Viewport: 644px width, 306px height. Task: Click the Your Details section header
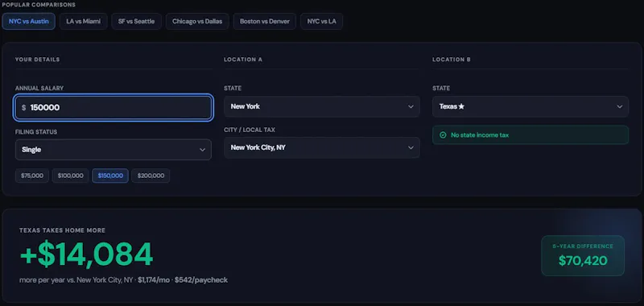[37, 60]
